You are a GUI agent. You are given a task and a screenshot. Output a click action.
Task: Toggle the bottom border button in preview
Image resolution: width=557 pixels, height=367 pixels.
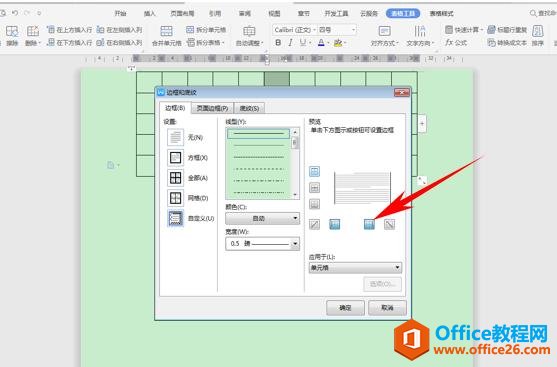click(314, 204)
